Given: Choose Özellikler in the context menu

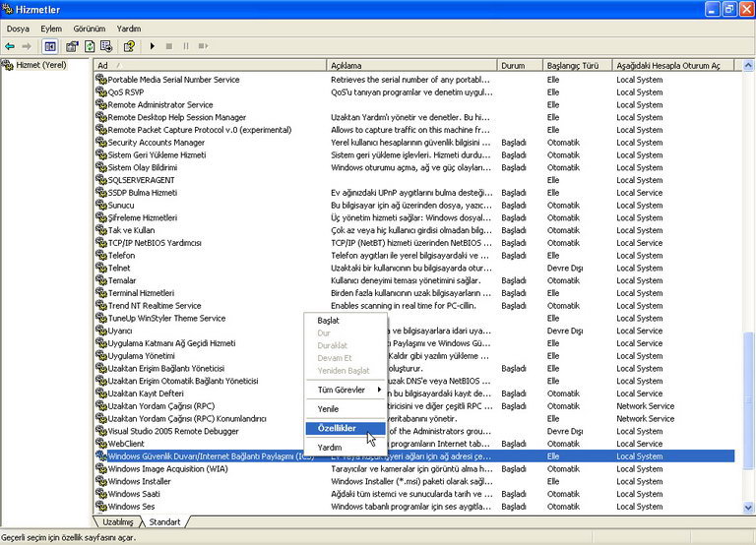Looking at the screenshot, I should pos(346,428).
